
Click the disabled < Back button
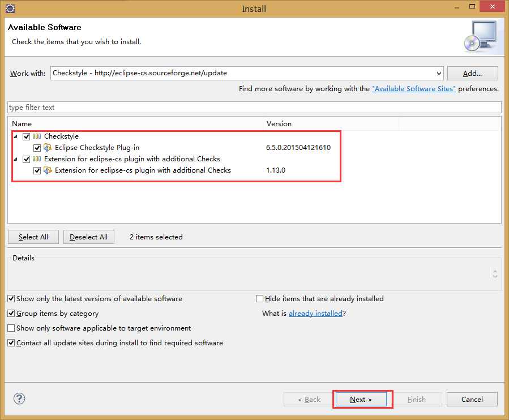coord(309,400)
